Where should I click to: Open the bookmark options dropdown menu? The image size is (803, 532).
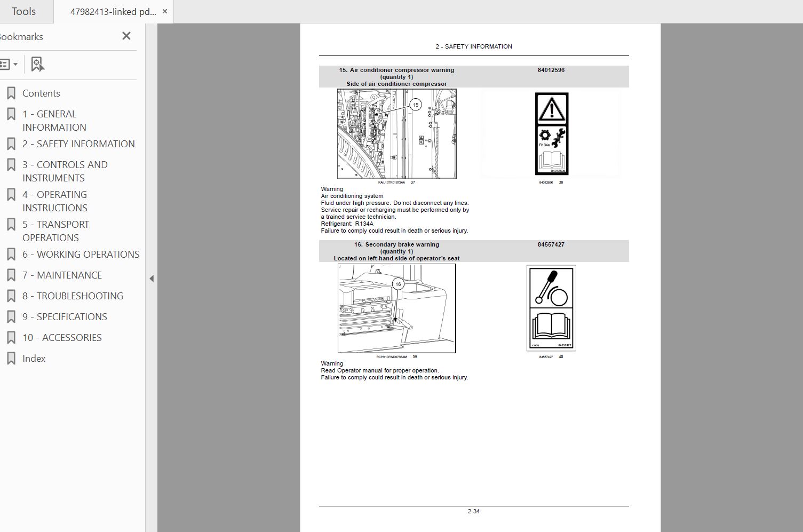(9, 65)
